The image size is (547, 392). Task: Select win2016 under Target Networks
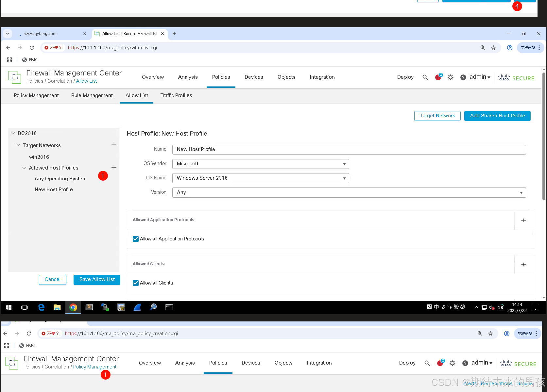(39, 157)
